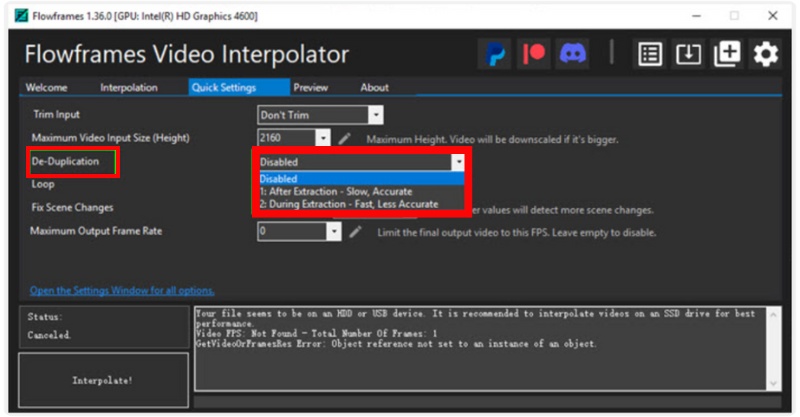Click pencil icon beside Maximum Video Input Size

point(345,138)
